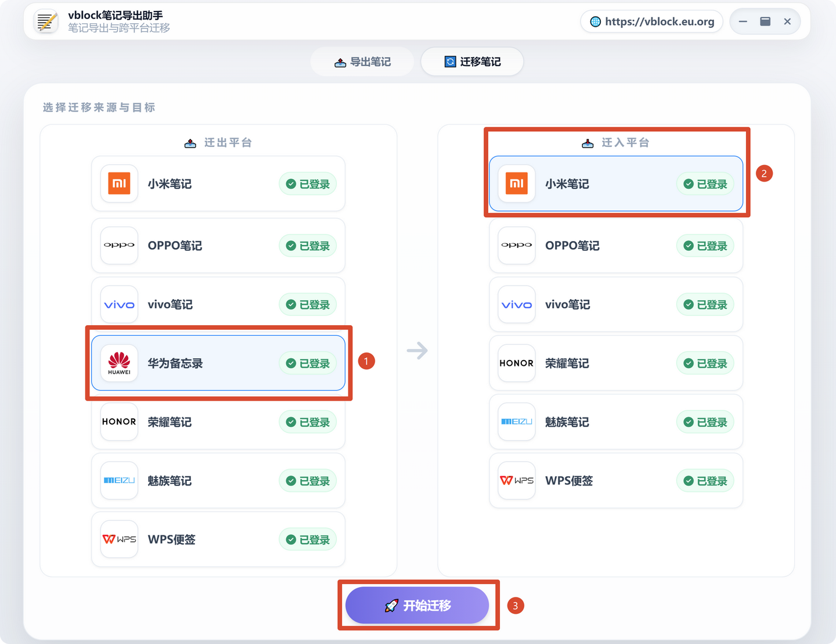Select 华为备忘录 as the 迁出平台 source
Viewport: 836px width, 644px height.
point(218,363)
